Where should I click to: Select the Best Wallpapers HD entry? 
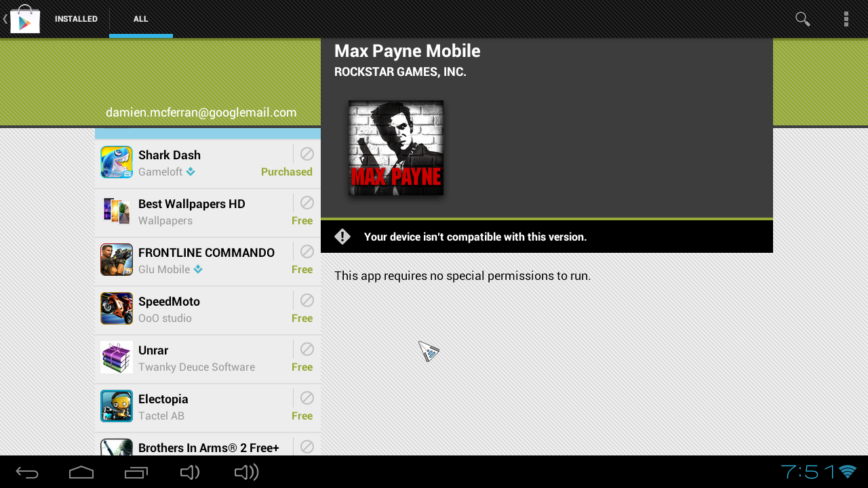208,212
